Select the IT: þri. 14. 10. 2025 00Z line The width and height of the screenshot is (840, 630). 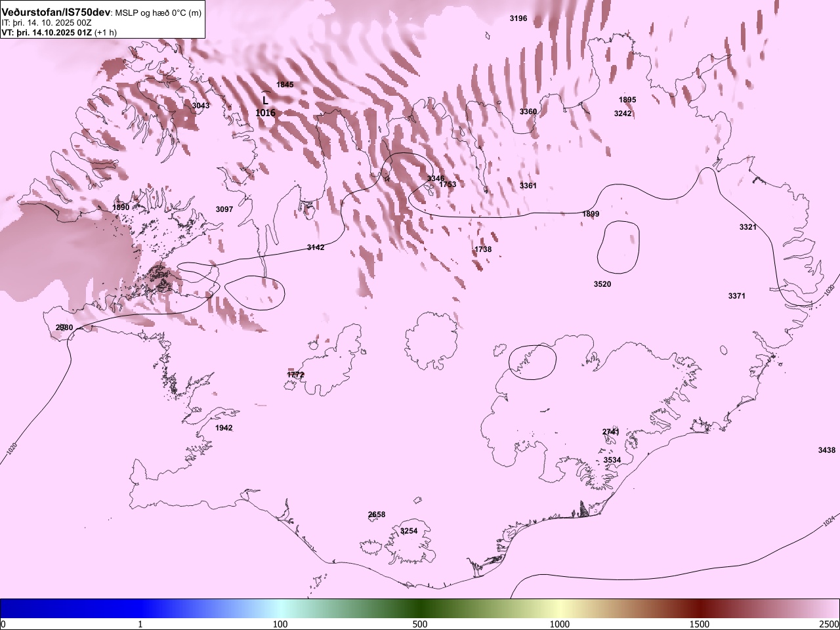46,22
